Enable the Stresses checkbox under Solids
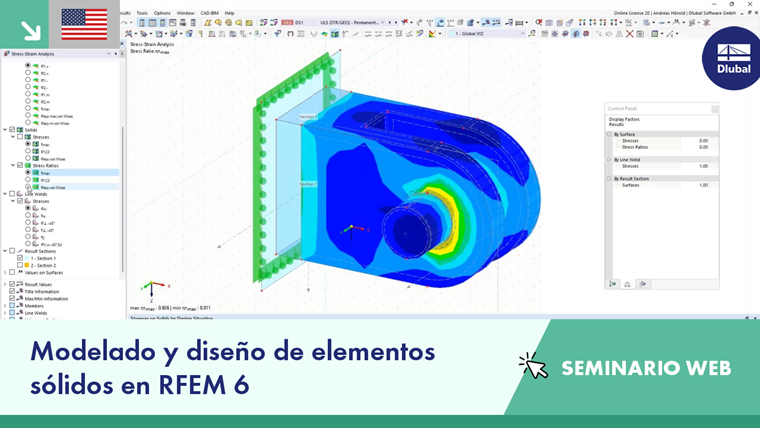Screen dimensions: 760x428 [x=20, y=137]
